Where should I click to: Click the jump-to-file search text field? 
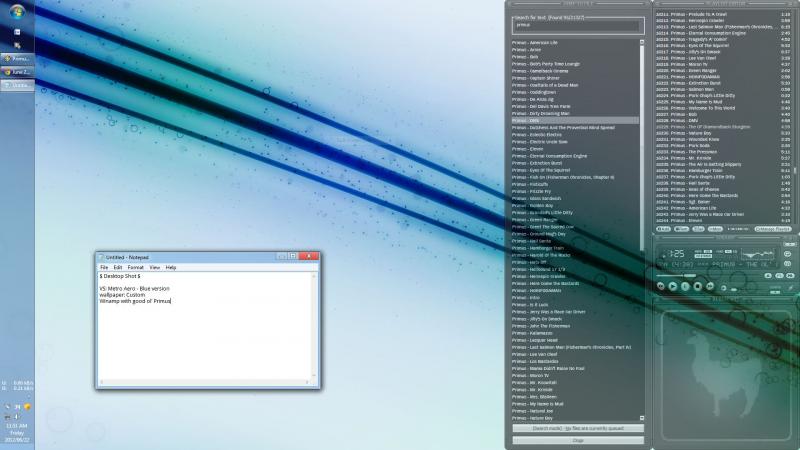coord(578,25)
